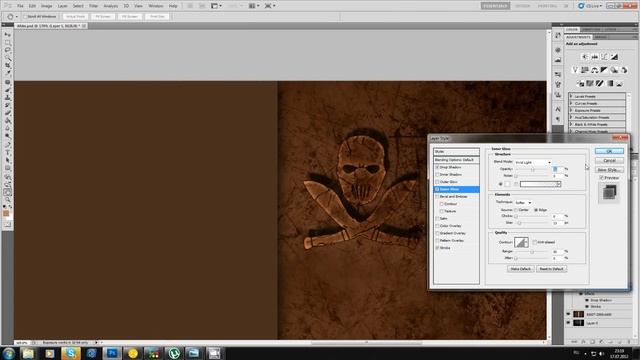Viewport: 640px width, 360px height.
Task: Open Skype from the taskbar
Action: point(71,353)
